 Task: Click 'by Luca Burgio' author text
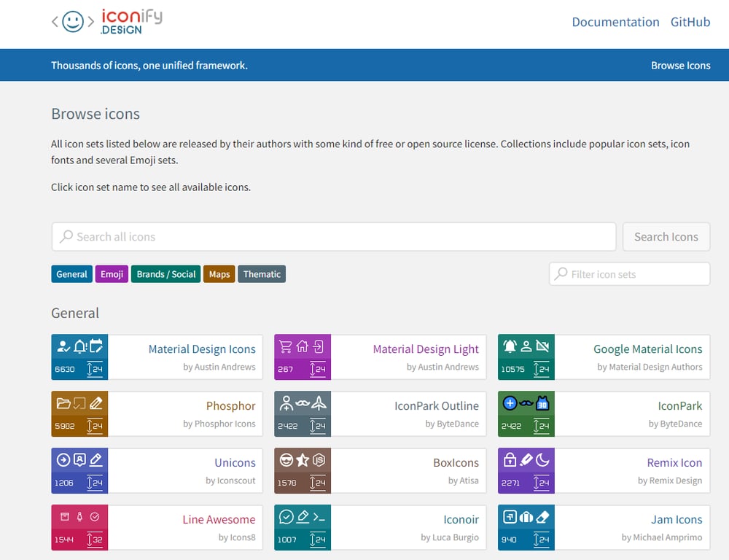(x=450, y=537)
